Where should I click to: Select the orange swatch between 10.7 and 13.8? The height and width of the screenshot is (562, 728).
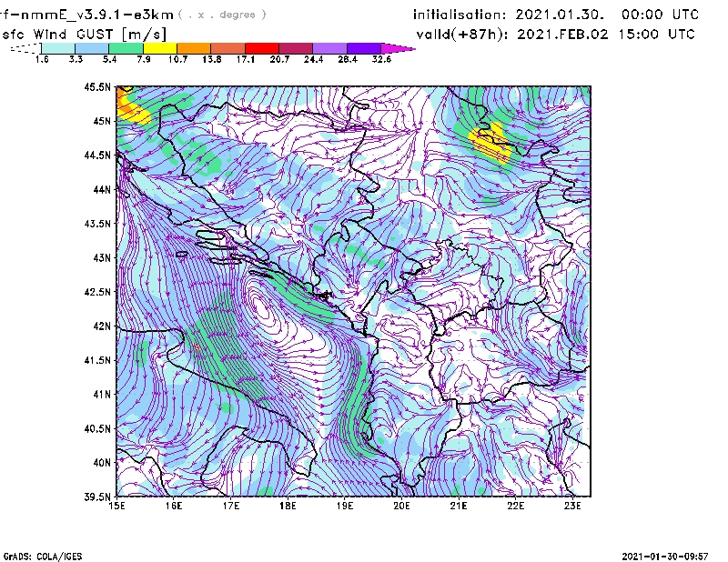(194, 48)
